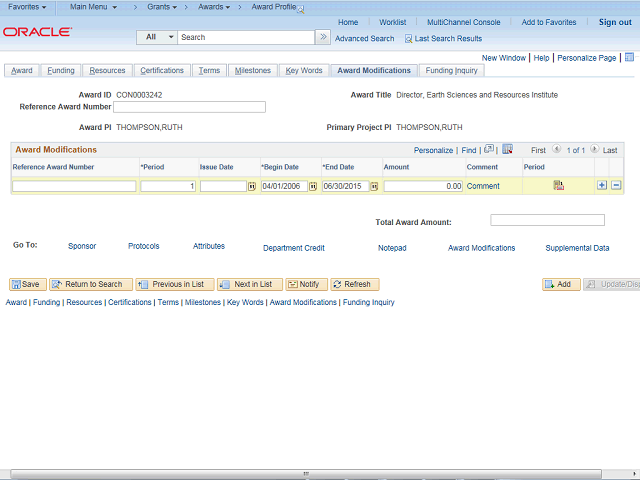Switch to the Milestones tab
640x480 pixels.
point(253,71)
